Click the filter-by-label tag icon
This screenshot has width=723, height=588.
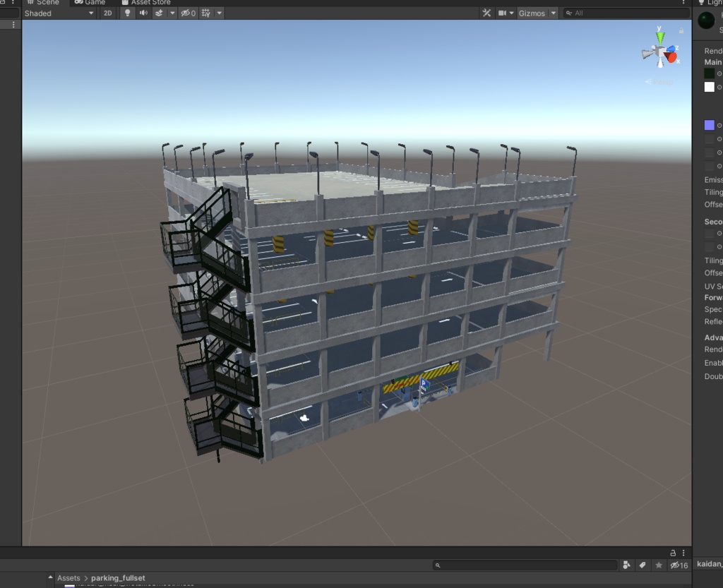coord(642,565)
